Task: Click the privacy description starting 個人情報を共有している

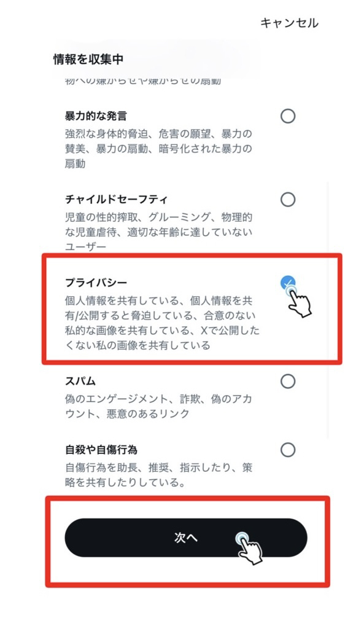Action: pos(162,323)
